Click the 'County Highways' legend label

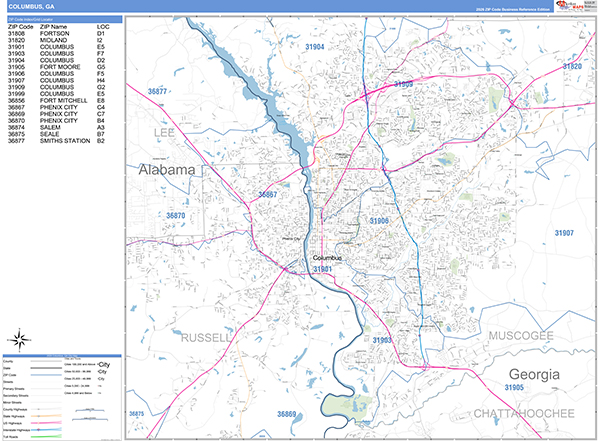[14, 409]
